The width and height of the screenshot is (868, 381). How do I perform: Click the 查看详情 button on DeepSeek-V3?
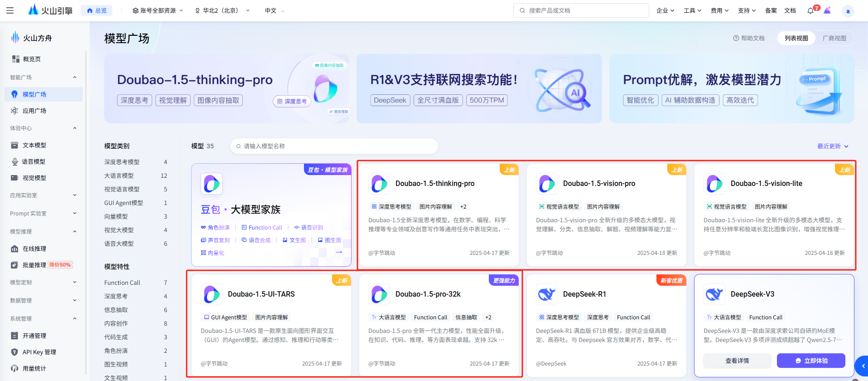[x=737, y=361]
